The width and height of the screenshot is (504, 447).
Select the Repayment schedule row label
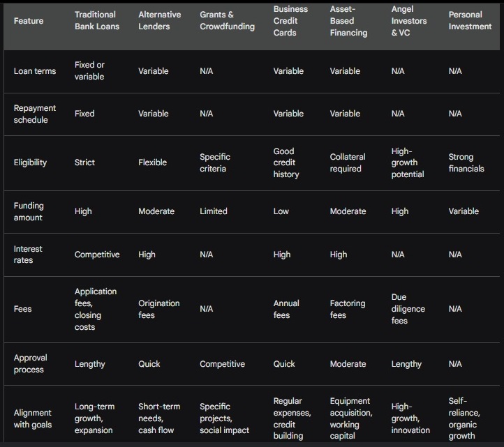click(x=35, y=114)
